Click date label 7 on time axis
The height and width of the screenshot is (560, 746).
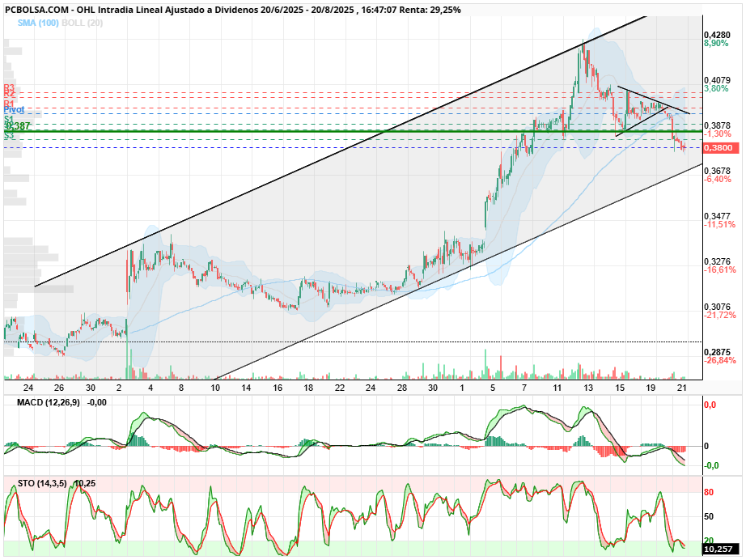click(x=523, y=388)
